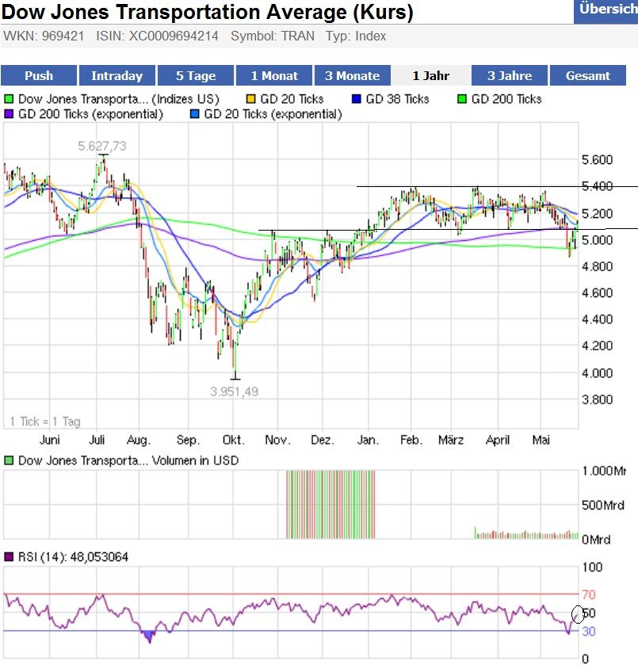Click the 5.400 price axis label
This screenshot has width=638, height=672.
[x=598, y=186]
